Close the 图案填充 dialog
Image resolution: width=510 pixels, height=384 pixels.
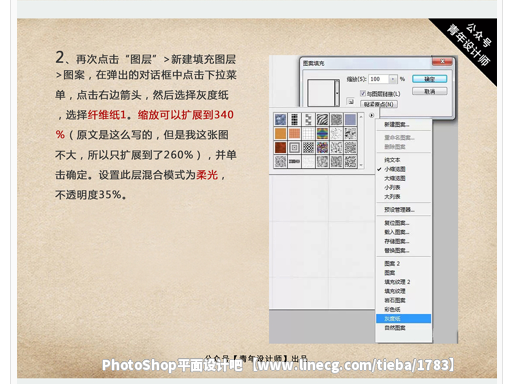[442, 61]
